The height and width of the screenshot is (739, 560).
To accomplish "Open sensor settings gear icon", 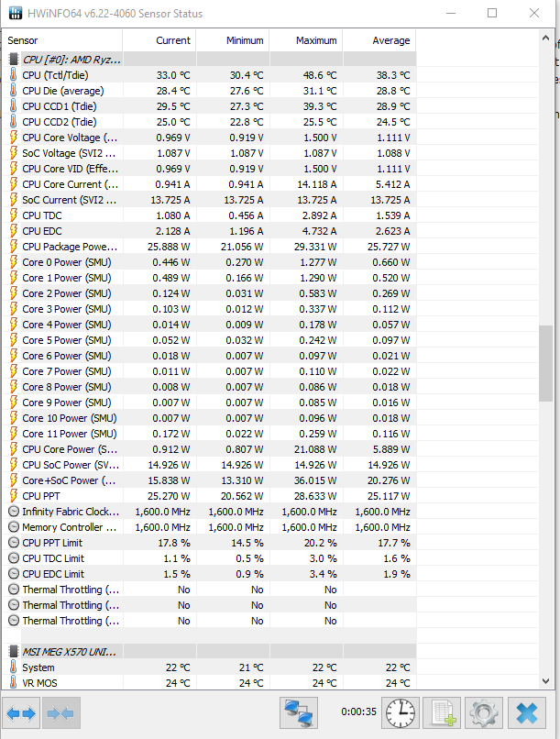I will point(484,713).
